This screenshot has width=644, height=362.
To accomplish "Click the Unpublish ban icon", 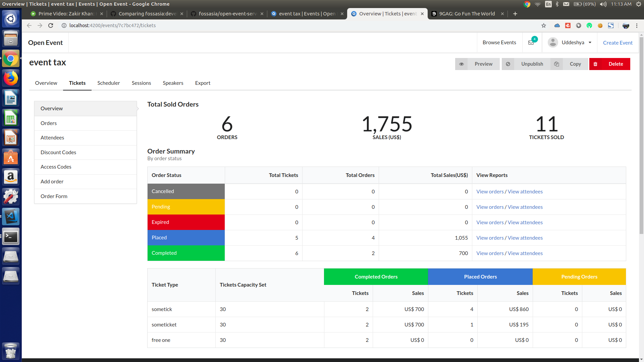I will tap(508, 64).
